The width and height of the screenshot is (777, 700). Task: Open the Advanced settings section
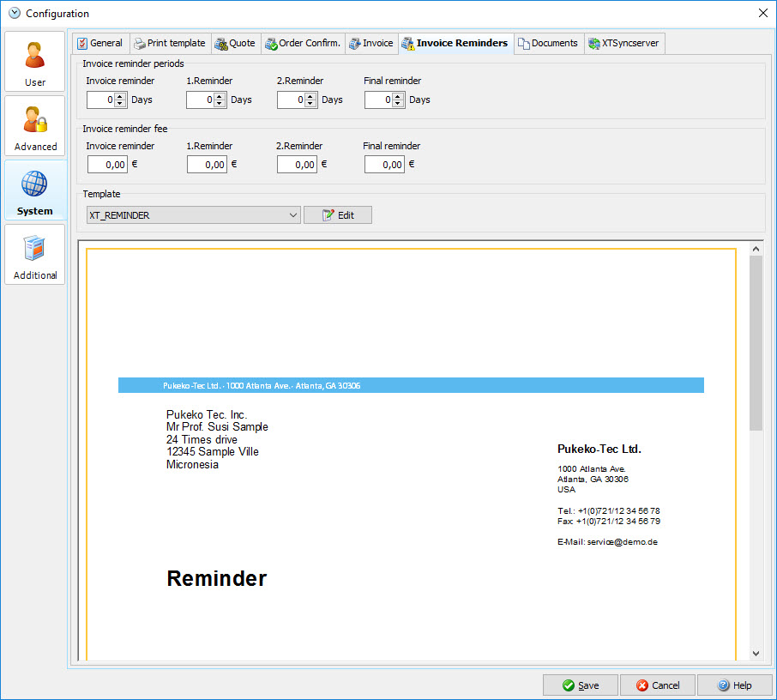(x=34, y=126)
